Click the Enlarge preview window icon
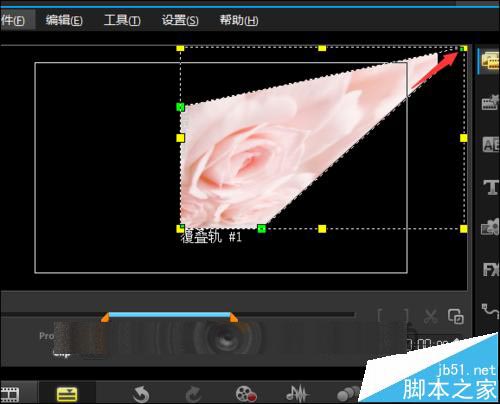The height and width of the screenshot is (404, 500). [455, 316]
